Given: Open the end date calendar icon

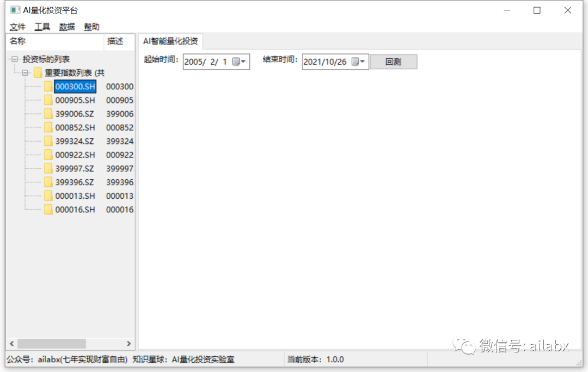Looking at the screenshot, I should [356, 62].
